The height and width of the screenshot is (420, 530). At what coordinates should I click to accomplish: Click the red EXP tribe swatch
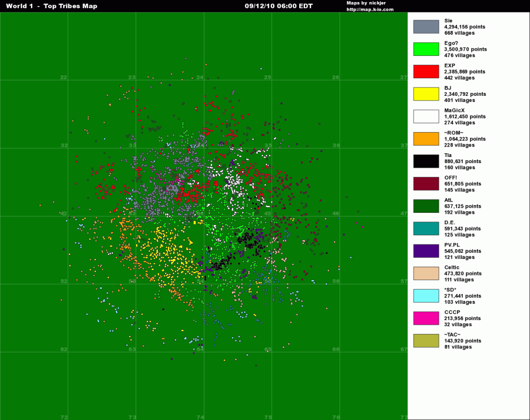(x=426, y=71)
